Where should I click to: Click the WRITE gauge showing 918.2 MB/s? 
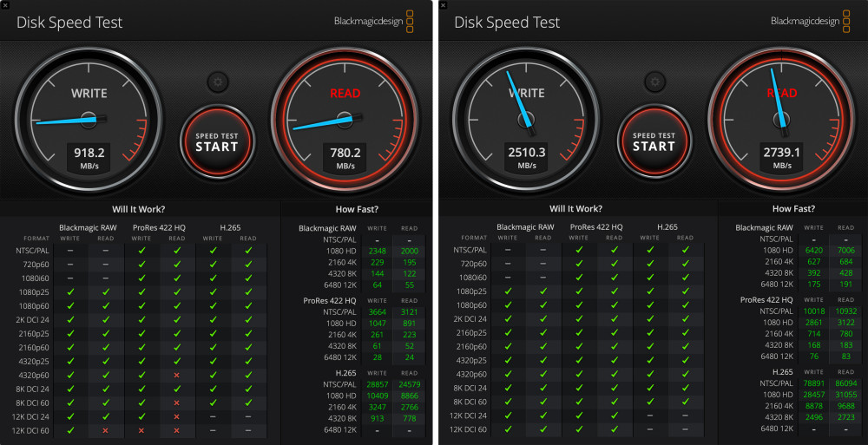pyautogui.click(x=89, y=120)
